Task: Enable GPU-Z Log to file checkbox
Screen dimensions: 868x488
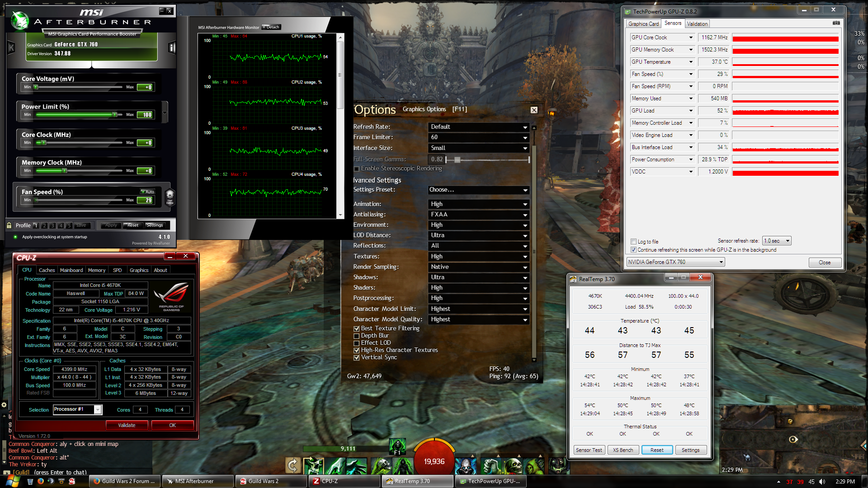Action: [633, 242]
